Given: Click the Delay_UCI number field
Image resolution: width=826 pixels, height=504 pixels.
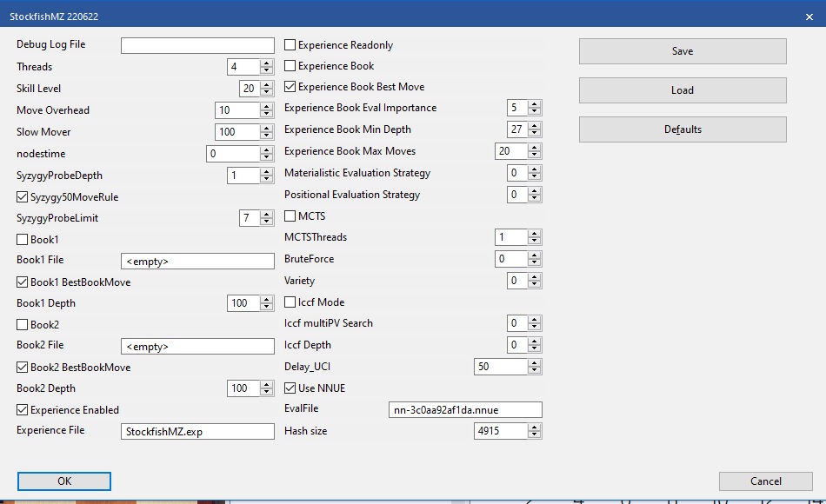Looking at the screenshot, I should (501, 367).
